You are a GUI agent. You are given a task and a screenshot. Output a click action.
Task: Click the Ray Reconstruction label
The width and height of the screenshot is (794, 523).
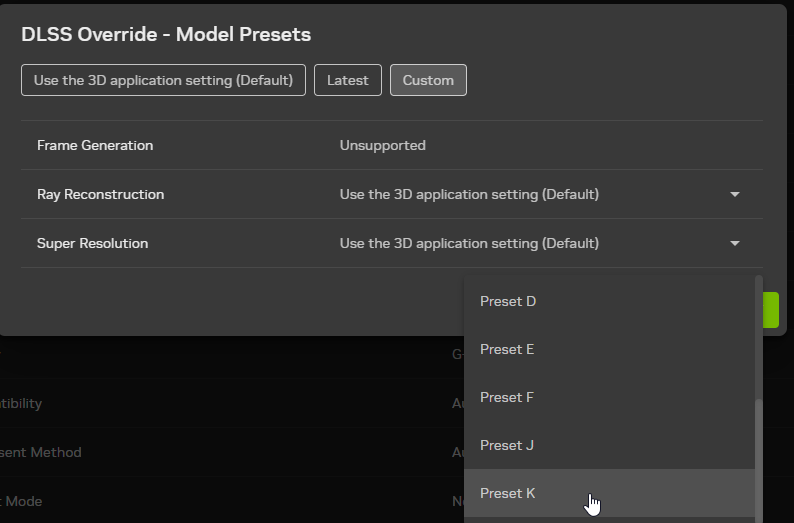click(x=100, y=194)
